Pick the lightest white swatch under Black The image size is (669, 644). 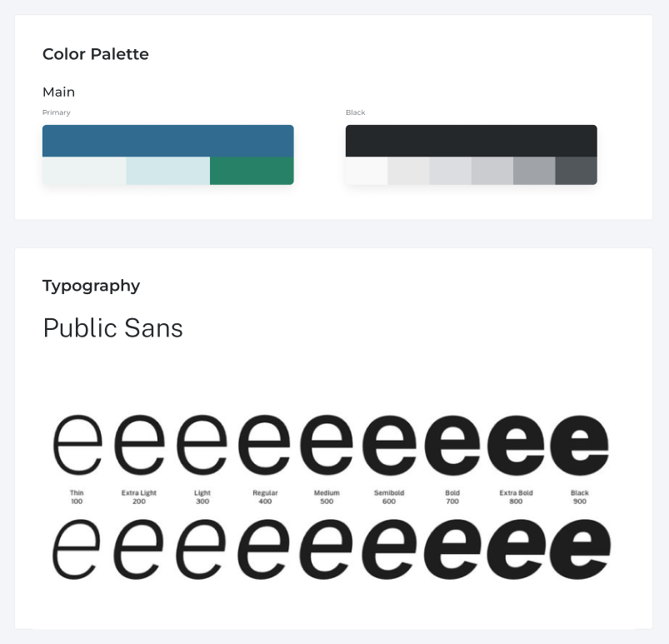point(367,171)
